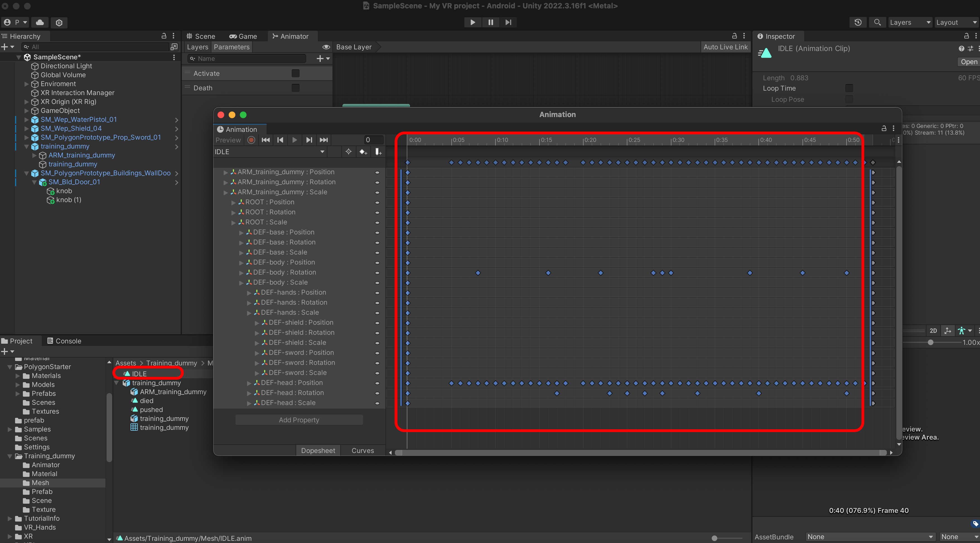Click the Add Property button

coord(299,420)
